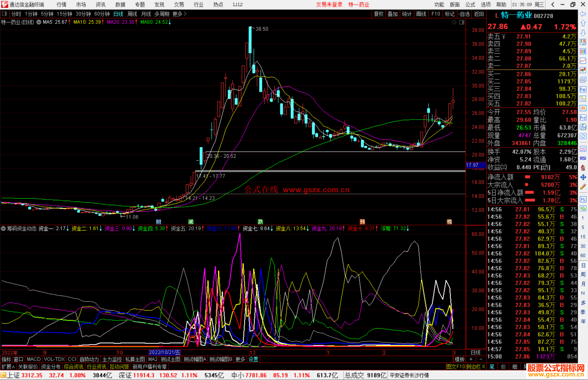Click the f(x) formula sidebar icon
The image size is (588, 380).
point(583,127)
